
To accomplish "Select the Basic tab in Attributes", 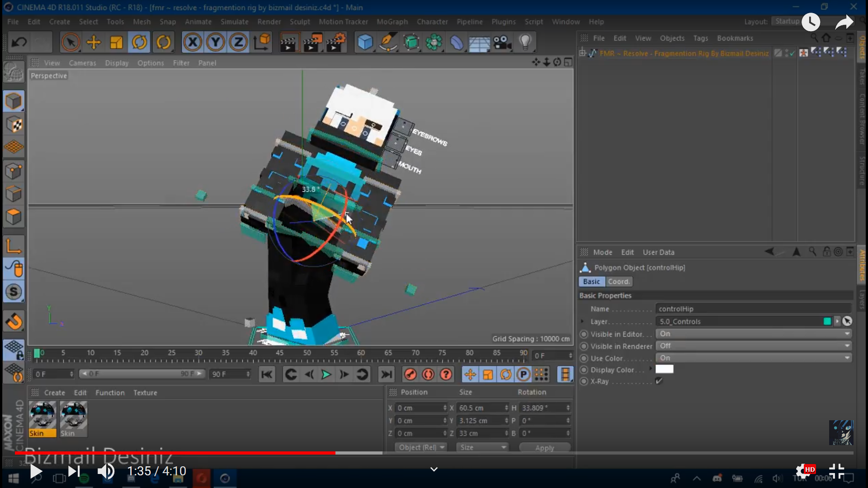I will (591, 282).
